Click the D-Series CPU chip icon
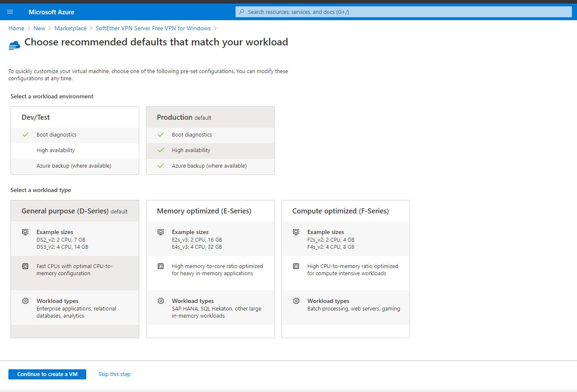Image resolution: width=577 pixels, height=392 pixels. tap(25, 266)
